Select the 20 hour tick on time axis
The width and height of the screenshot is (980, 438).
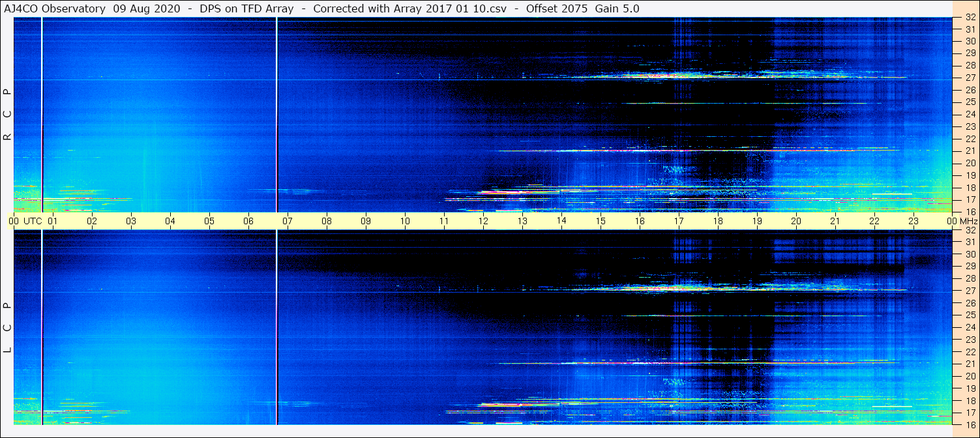click(x=796, y=221)
